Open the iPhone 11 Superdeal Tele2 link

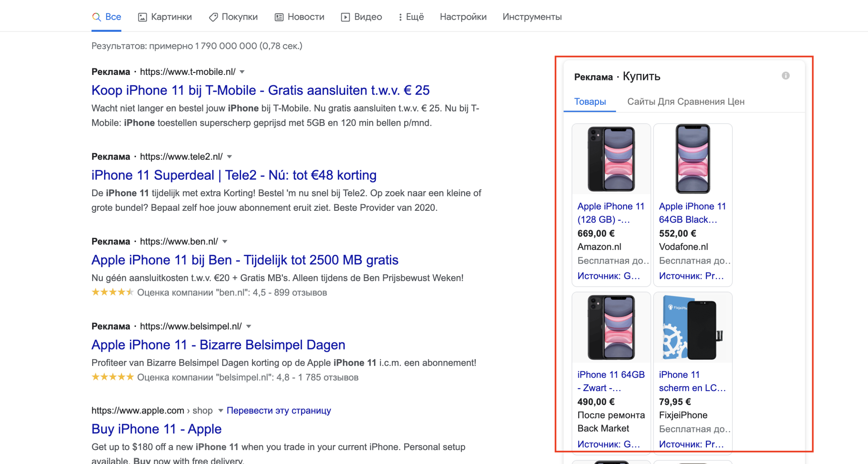click(234, 175)
